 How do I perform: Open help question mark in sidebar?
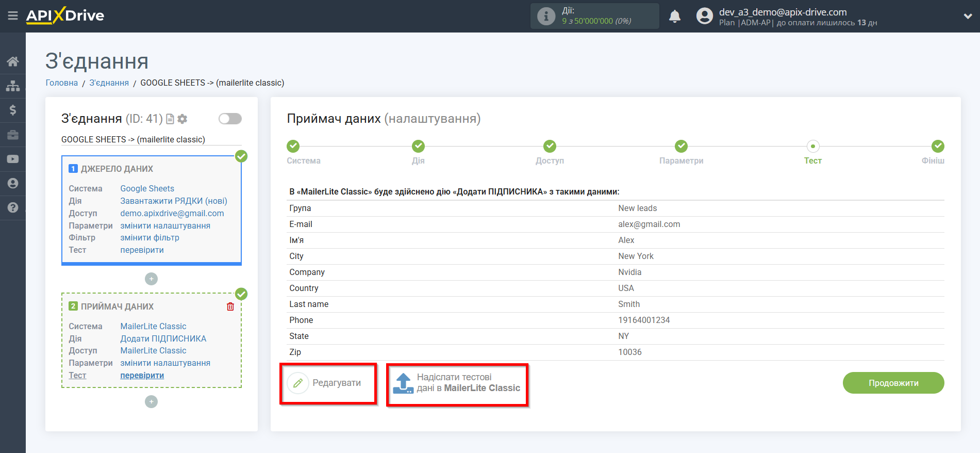point(13,207)
